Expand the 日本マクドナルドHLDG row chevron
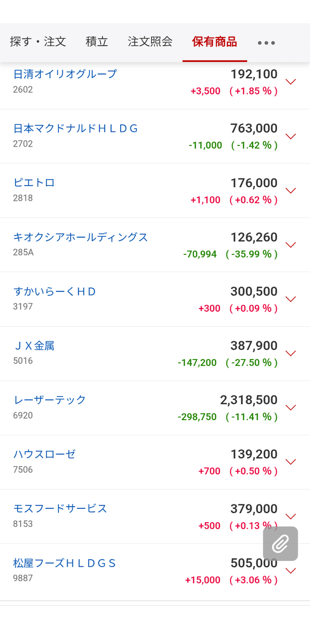Viewport: 310px width, 644px height. [291, 136]
